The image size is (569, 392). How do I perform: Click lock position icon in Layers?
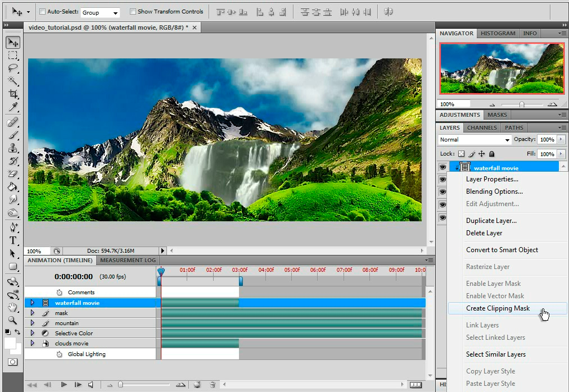[x=481, y=154]
